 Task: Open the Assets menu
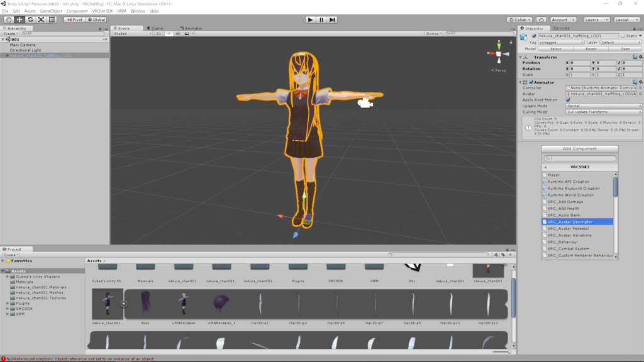(30, 11)
